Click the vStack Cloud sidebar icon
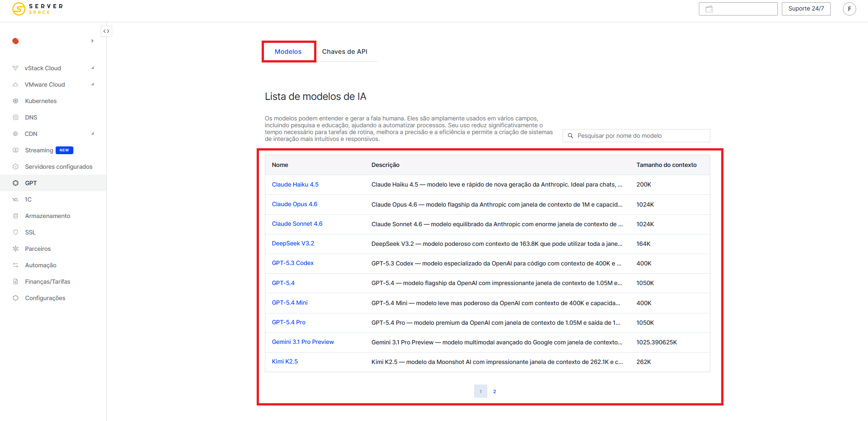The height and width of the screenshot is (421, 868). tap(15, 68)
